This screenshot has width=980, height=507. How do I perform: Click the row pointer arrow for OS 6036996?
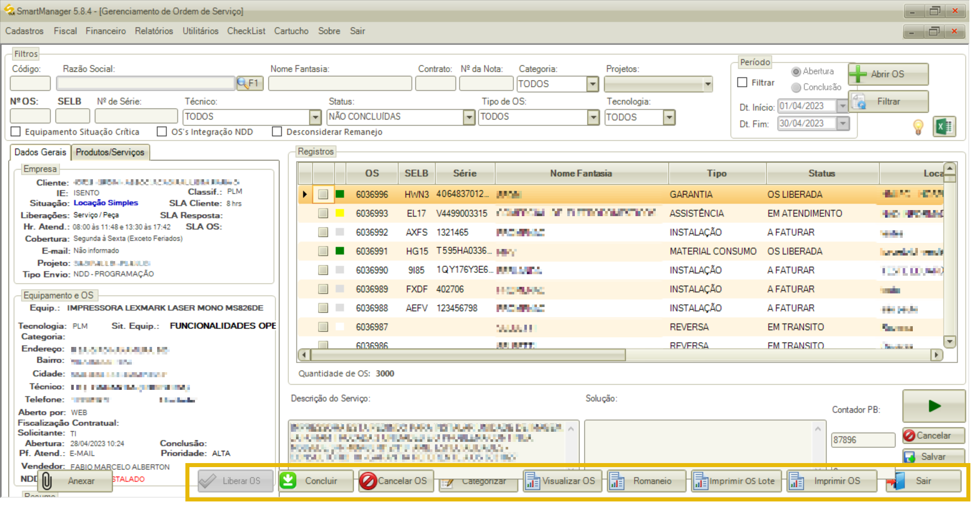click(x=305, y=194)
